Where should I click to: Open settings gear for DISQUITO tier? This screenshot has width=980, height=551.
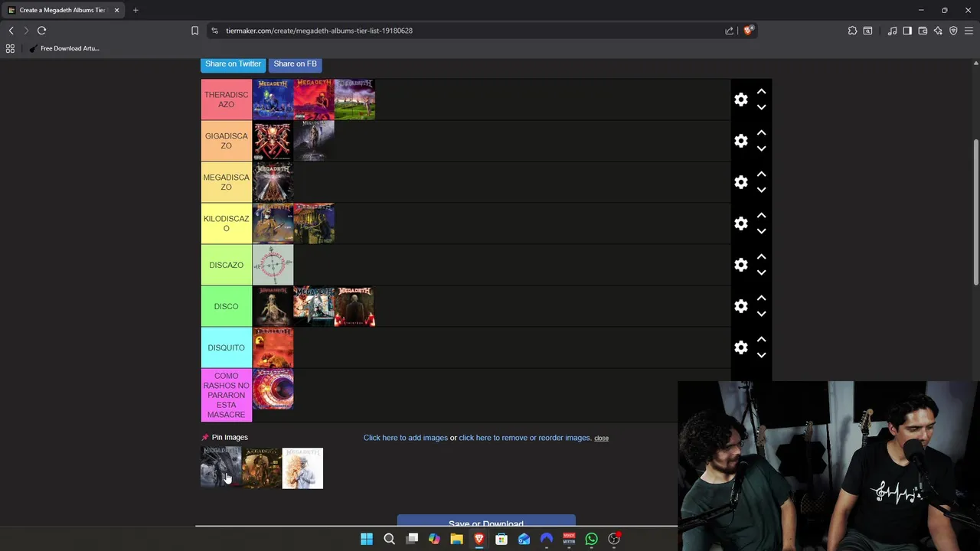pyautogui.click(x=740, y=347)
